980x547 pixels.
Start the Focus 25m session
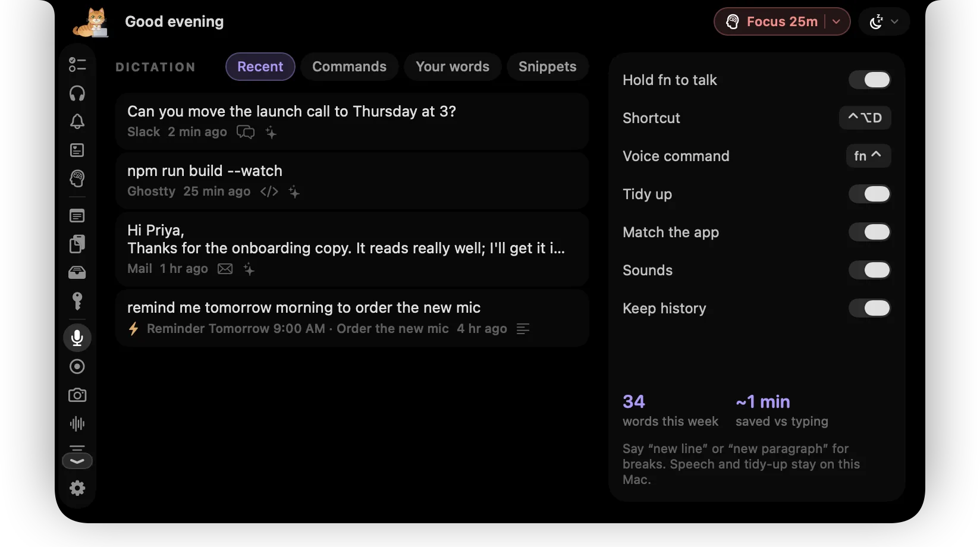pyautogui.click(x=772, y=22)
